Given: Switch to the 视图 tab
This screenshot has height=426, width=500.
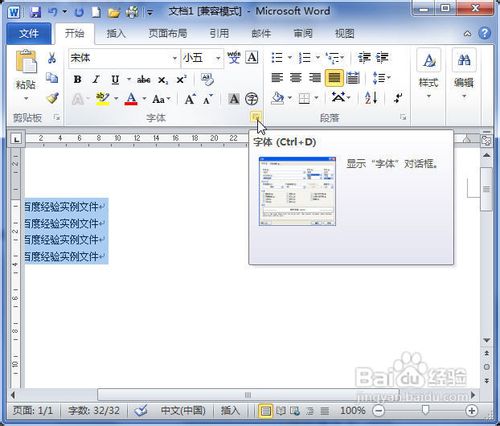Looking at the screenshot, I should 344,33.
